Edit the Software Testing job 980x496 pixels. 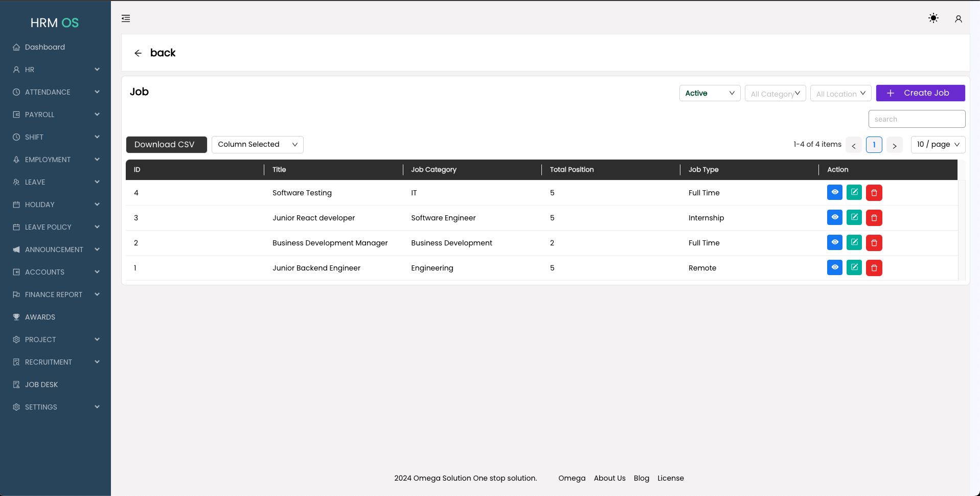coord(854,192)
